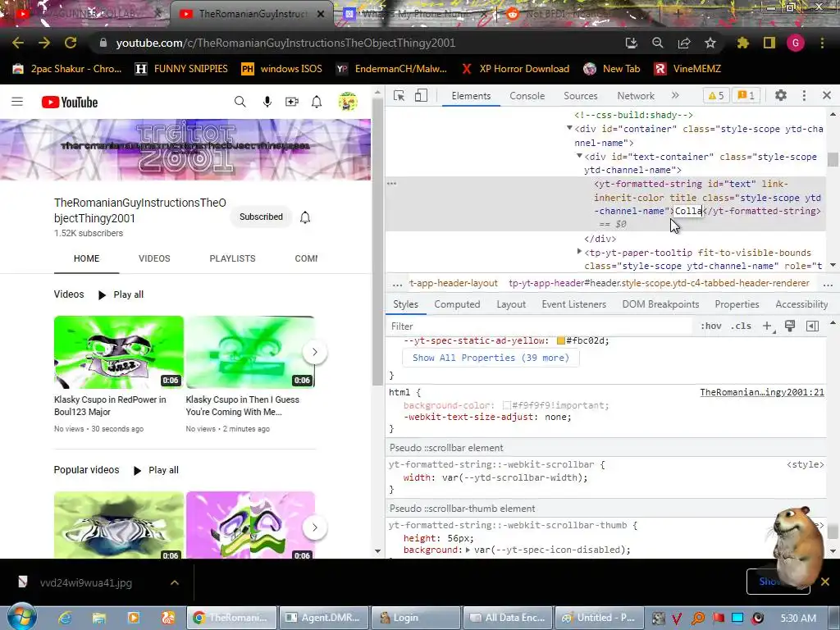Toggle the browser side panel icon

(x=769, y=43)
